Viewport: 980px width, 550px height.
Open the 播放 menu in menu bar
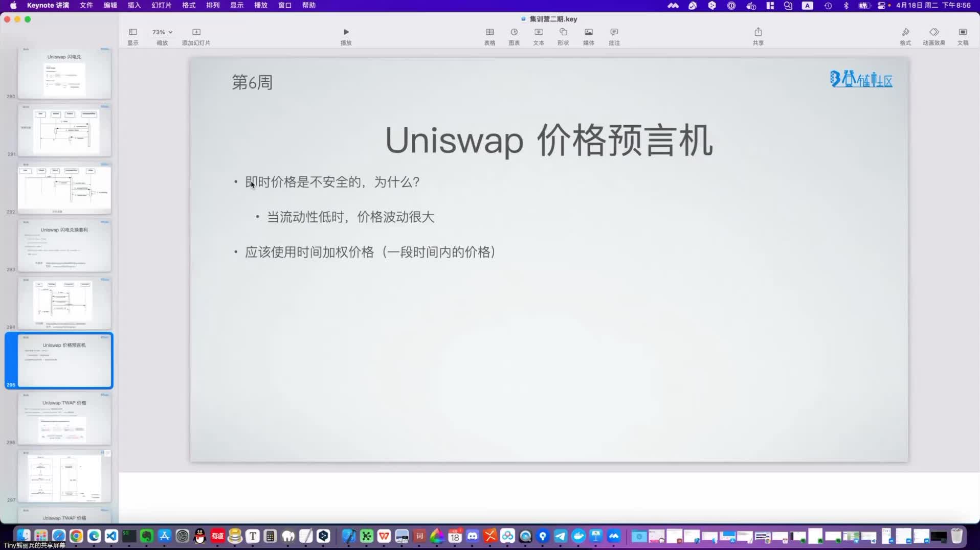[x=261, y=6]
